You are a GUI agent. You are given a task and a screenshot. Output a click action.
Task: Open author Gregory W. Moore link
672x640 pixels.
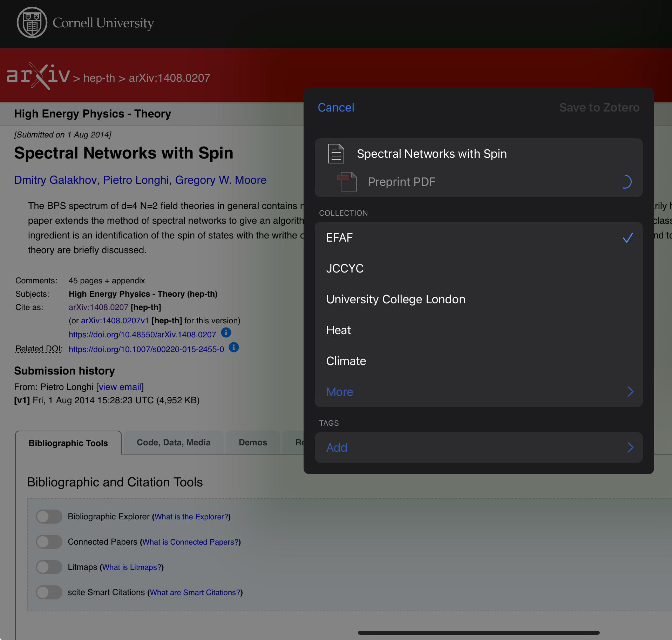(x=221, y=180)
